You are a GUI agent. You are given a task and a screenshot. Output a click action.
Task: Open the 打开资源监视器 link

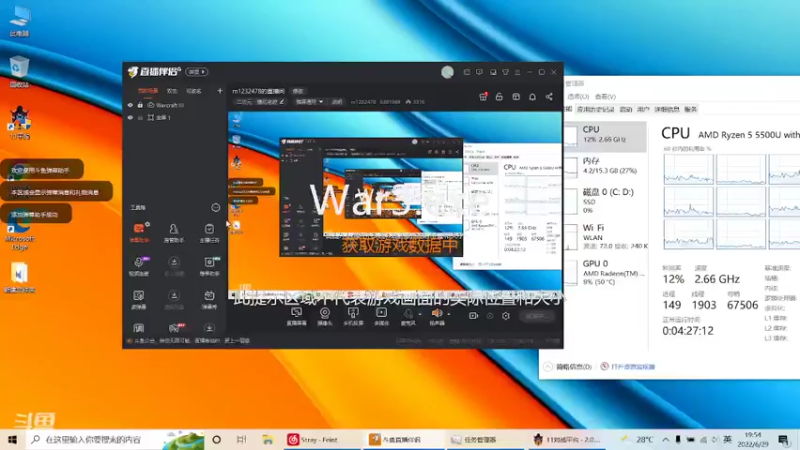click(x=628, y=367)
